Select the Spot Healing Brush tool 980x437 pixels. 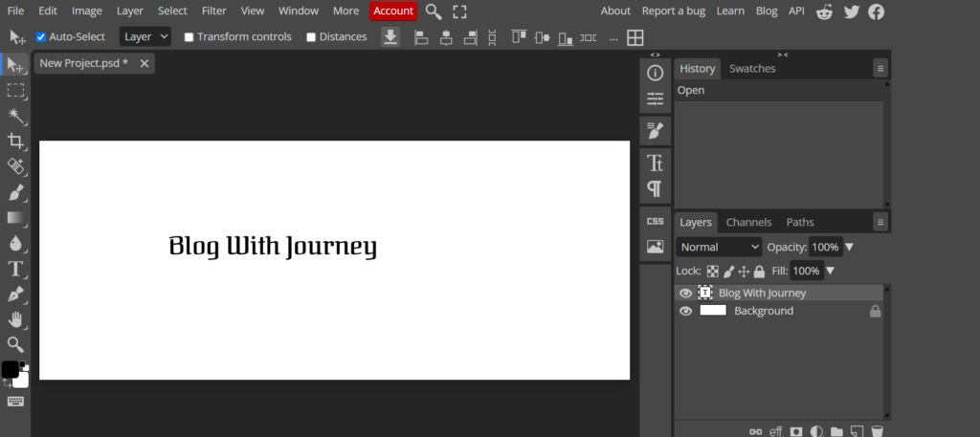(15, 166)
